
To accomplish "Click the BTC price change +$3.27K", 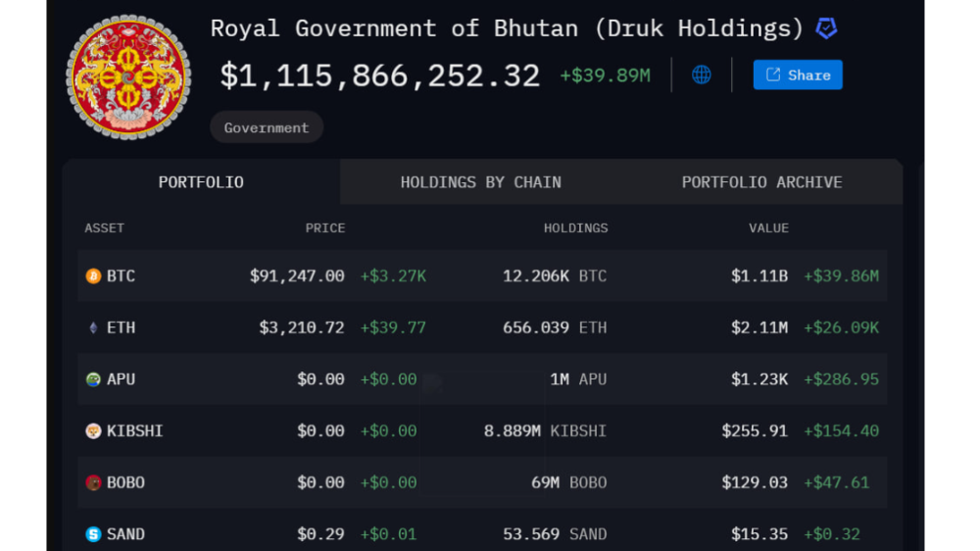I will point(393,275).
